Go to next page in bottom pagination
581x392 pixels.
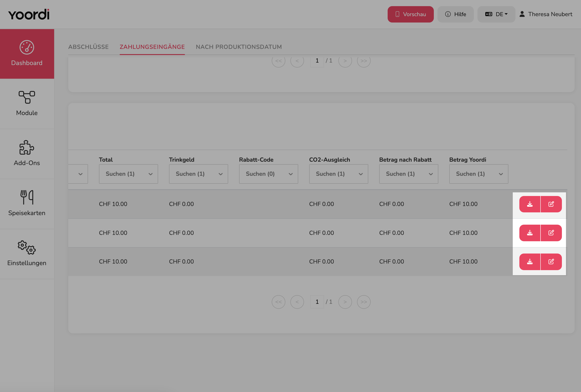coord(345,302)
